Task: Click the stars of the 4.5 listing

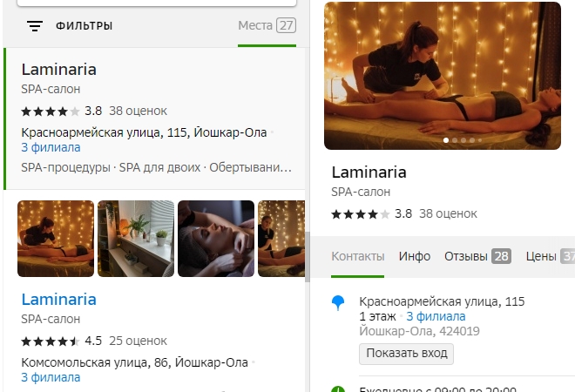Action: click(x=51, y=341)
